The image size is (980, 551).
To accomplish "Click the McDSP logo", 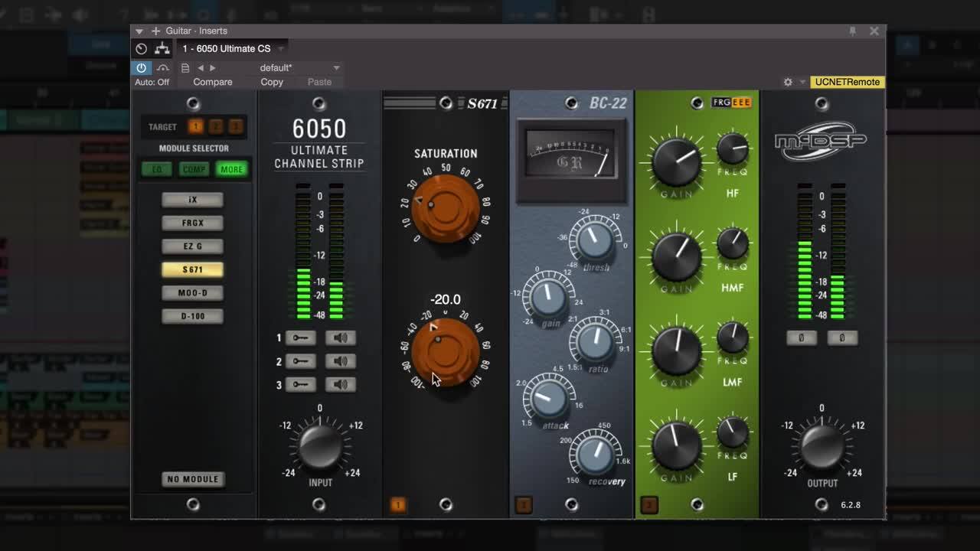I will pyautogui.click(x=822, y=141).
